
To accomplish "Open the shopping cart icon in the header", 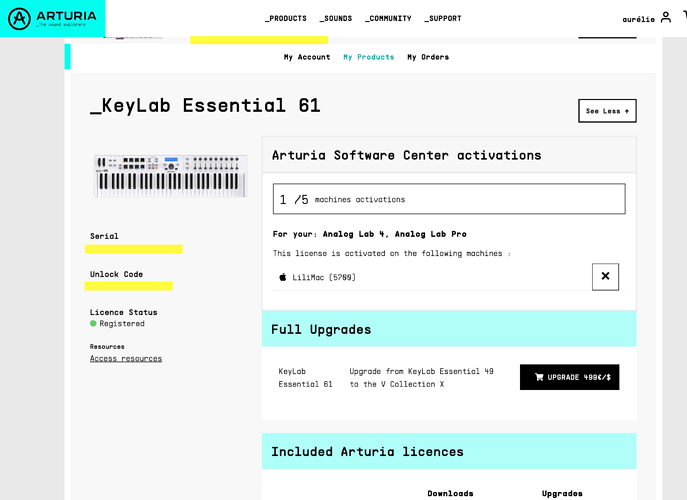I will 685,15.
